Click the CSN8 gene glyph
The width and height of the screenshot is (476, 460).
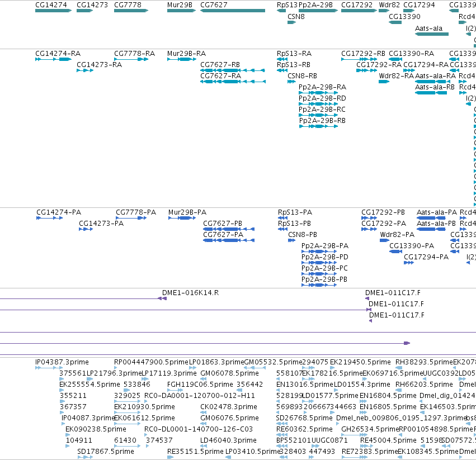pos(291,22)
